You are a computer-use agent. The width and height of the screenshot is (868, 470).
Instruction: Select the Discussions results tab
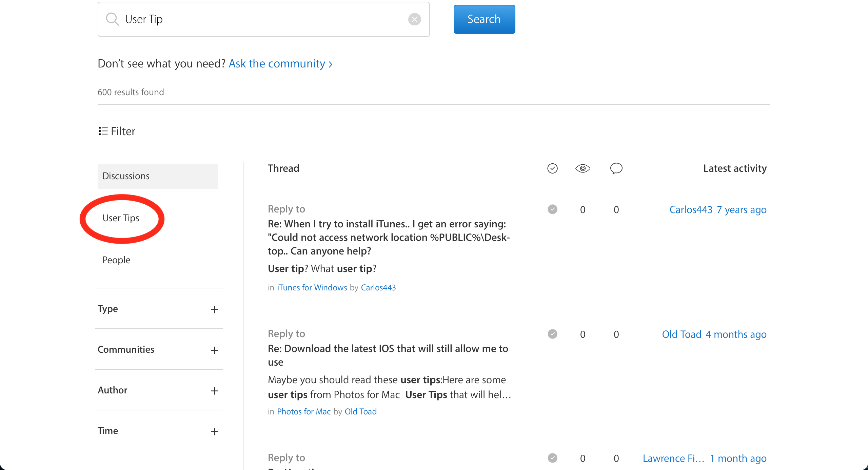[x=126, y=176]
